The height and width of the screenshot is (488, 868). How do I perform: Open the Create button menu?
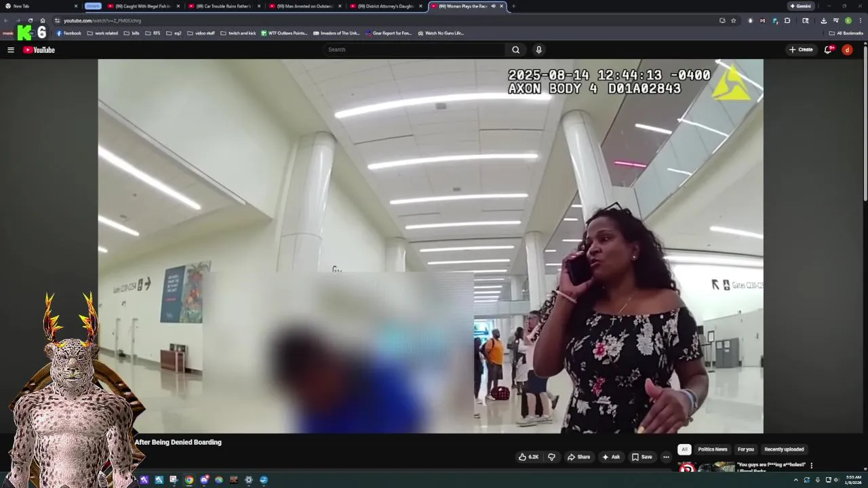[801, 49]
